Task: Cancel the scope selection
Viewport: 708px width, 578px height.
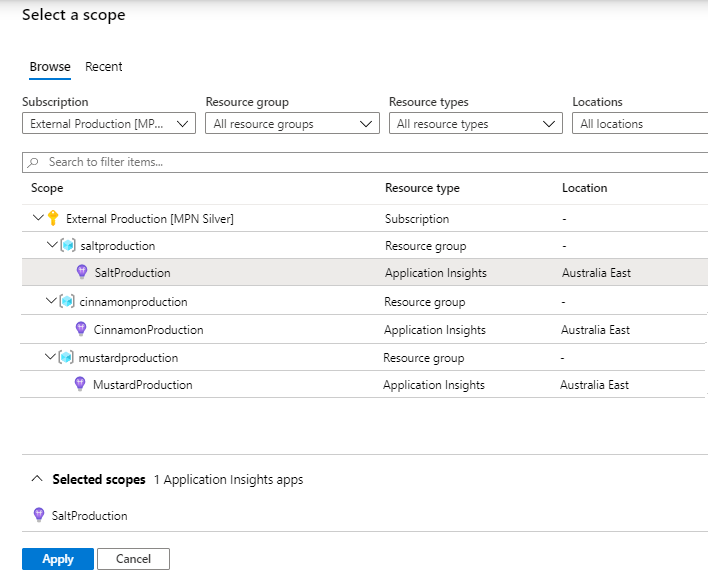Action: pyautogui.click(x=133, y=559)
